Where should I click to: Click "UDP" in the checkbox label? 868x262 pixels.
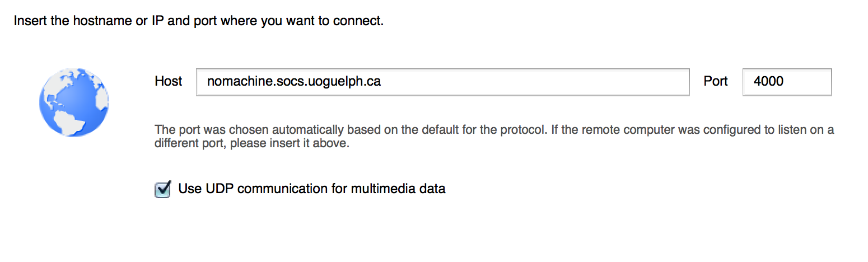tap(219, 189)
